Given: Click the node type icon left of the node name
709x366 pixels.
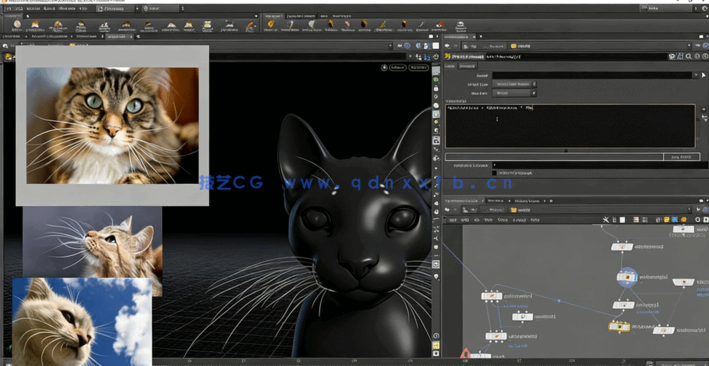Looking at the screenshot, I should [x=448, y=57].
